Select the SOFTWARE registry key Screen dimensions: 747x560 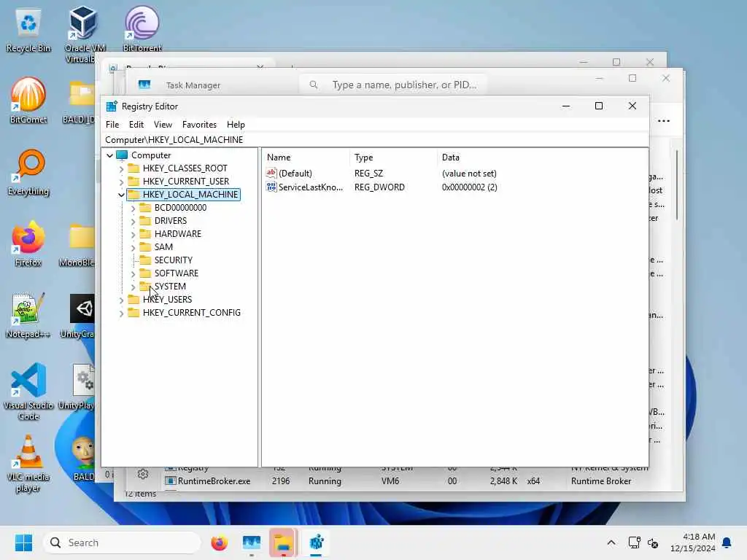[x=177, y=273]
